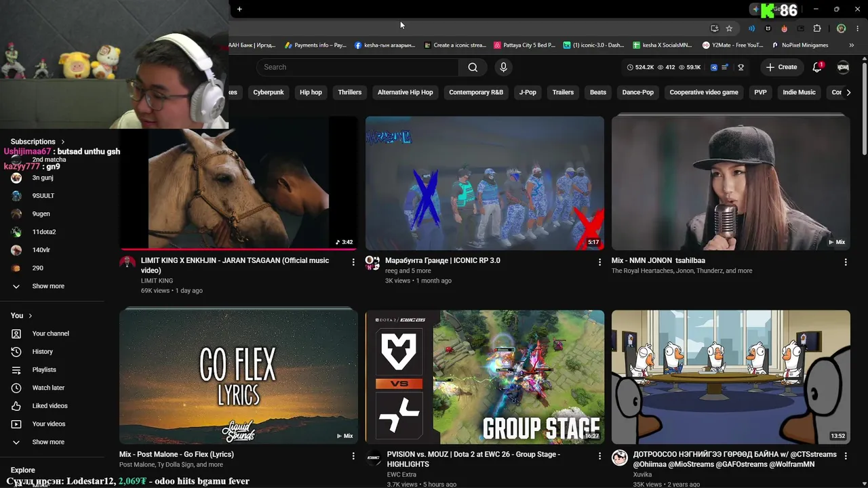
Task: Select the PVP chip
Action: (x=761, y=92)
